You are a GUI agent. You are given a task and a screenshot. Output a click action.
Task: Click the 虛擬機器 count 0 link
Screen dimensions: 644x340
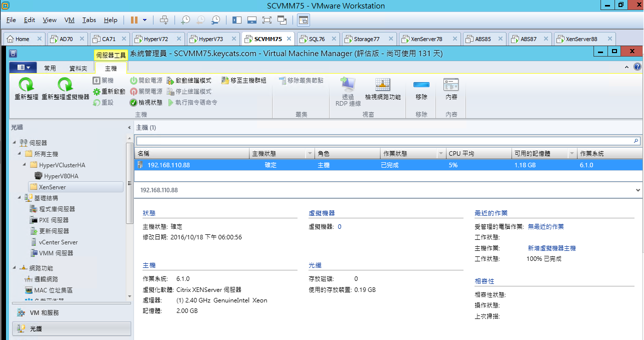tap(339, 227)
